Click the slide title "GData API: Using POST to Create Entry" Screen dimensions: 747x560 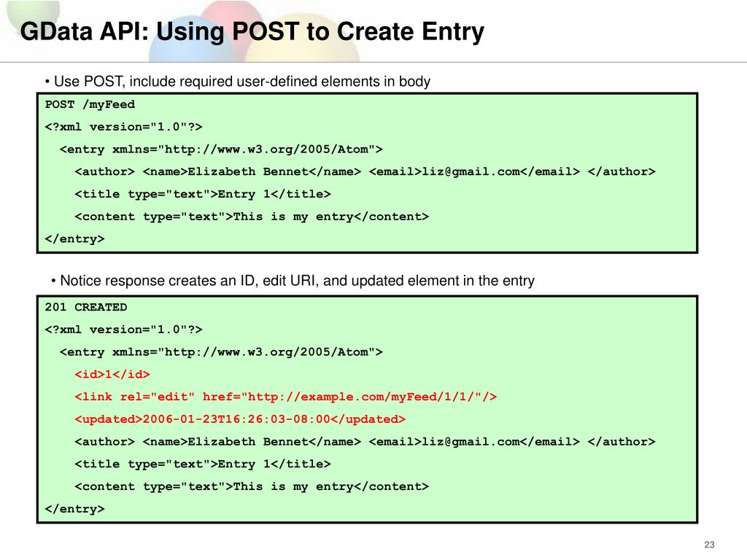pos(252,32)
